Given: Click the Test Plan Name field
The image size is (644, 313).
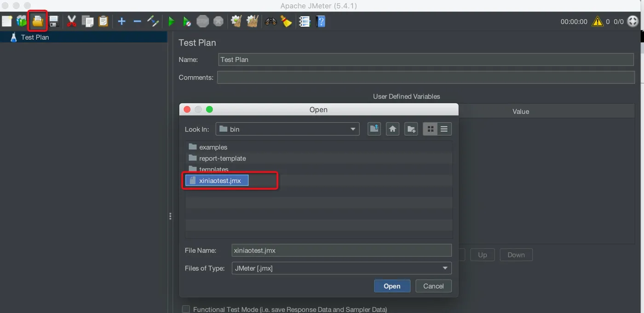Looking at the screenshot, I should [426, 59].
